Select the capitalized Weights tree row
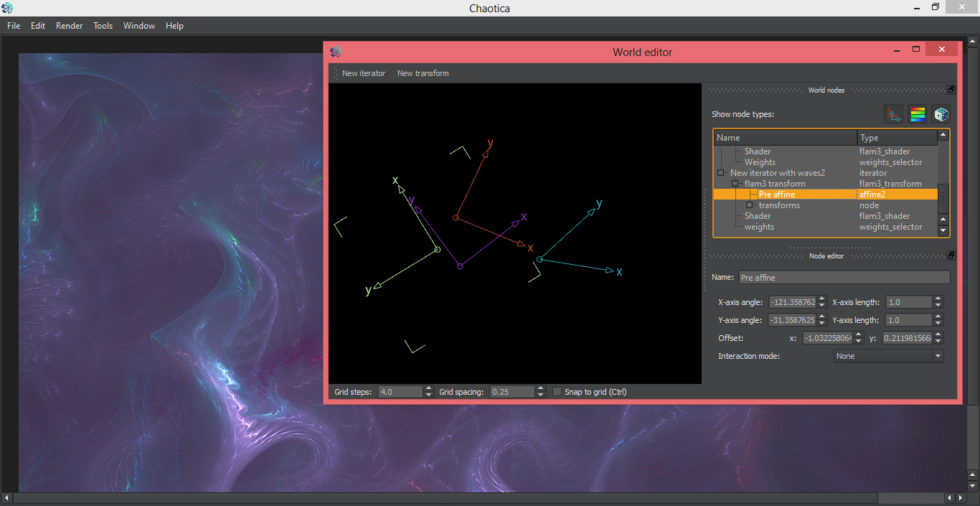 click(826, 162)
